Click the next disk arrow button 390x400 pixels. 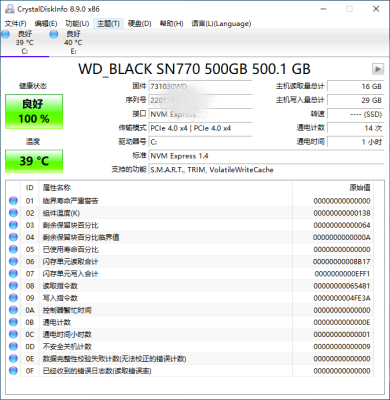point(378,69)
